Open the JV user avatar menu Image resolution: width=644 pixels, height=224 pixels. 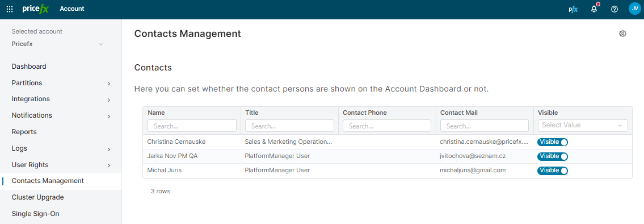pyautogui.click(x=634, y=9)
